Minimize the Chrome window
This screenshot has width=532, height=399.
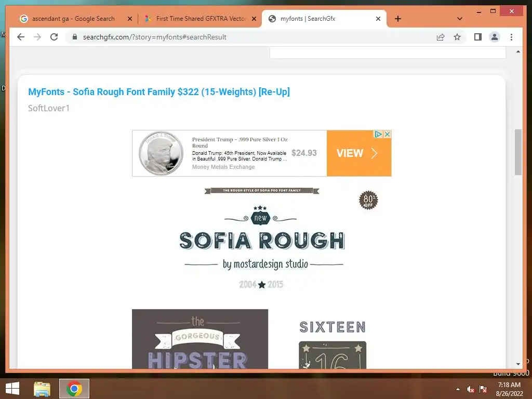point(478,11)
